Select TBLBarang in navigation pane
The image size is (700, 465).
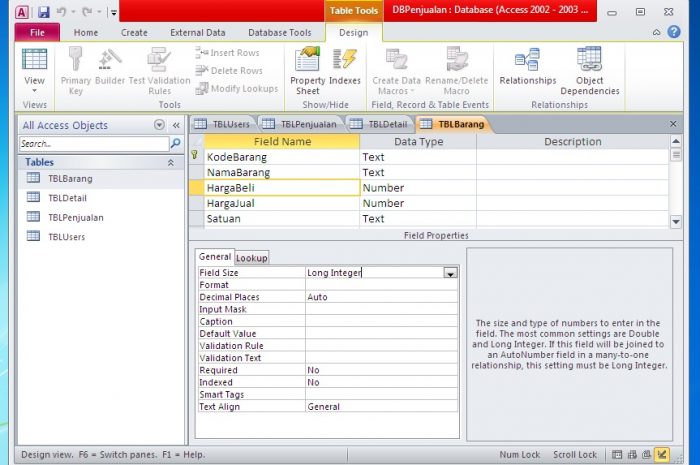click(70, 179)
